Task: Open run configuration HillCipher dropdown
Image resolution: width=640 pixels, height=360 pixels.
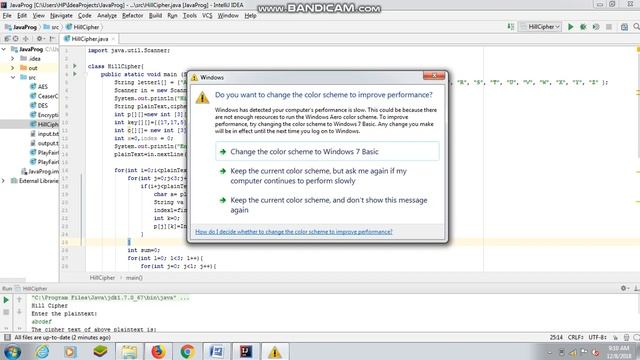Action: [x=541, y=27]
